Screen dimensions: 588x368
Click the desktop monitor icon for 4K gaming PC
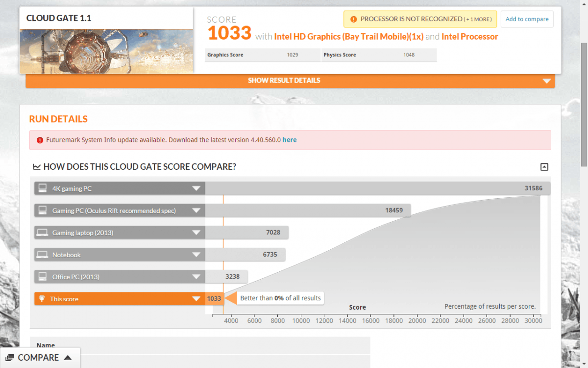[43, 188]
